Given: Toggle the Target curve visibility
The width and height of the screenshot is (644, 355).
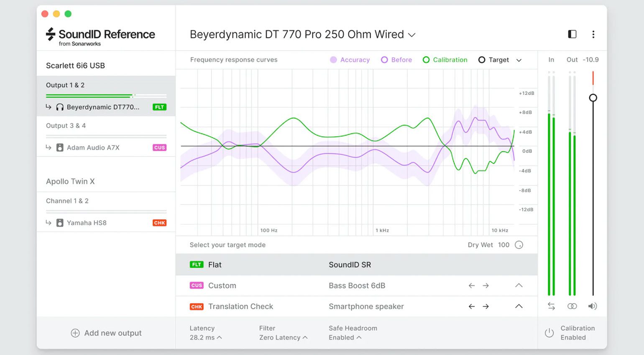Looking at the screenshot, I should point(493,60).
